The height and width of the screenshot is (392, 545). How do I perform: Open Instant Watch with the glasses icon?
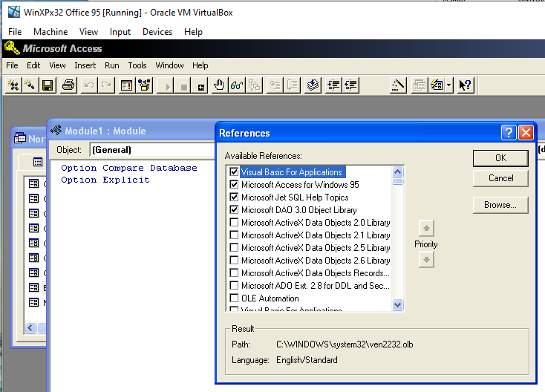(x=236, y=85)
